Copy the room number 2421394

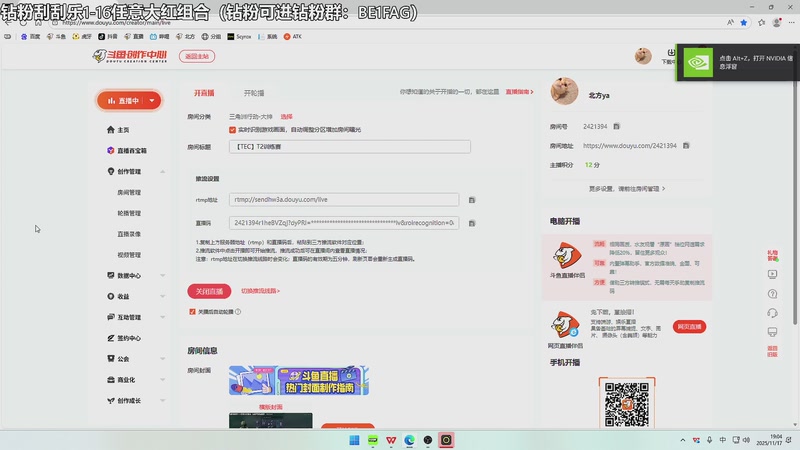(x=616, y=127)
